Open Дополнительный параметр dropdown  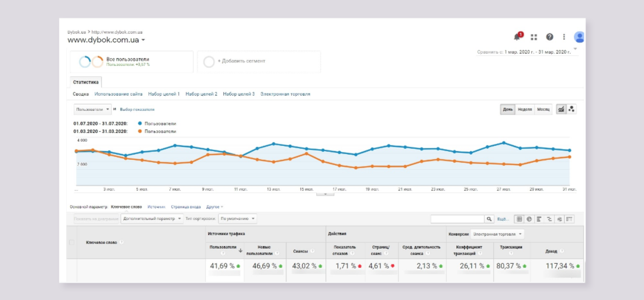coord(152,219)
